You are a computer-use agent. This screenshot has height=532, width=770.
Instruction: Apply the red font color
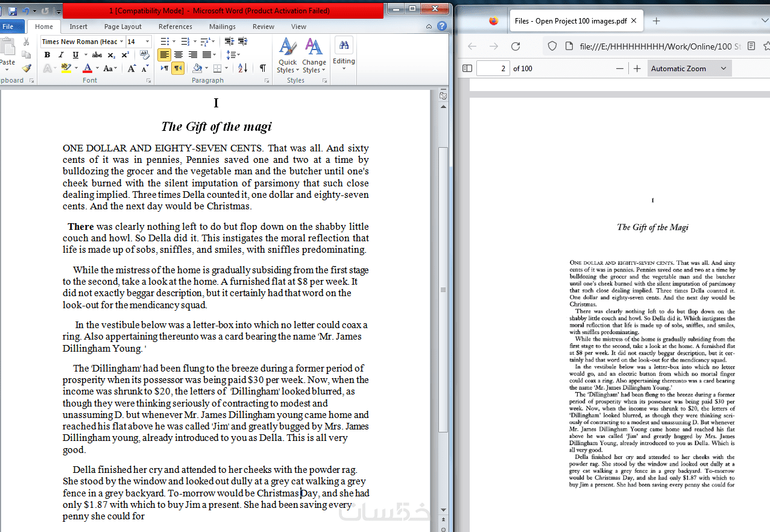pos(87,69)
